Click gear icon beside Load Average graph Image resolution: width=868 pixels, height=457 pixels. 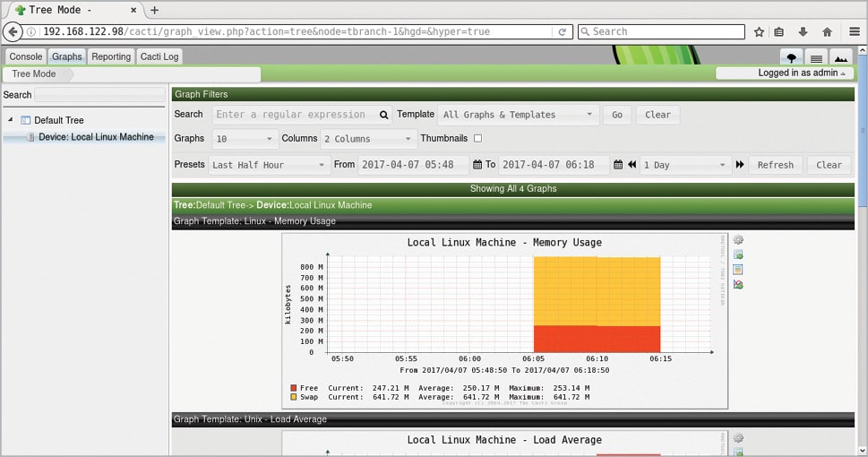[x=738, y=438]
